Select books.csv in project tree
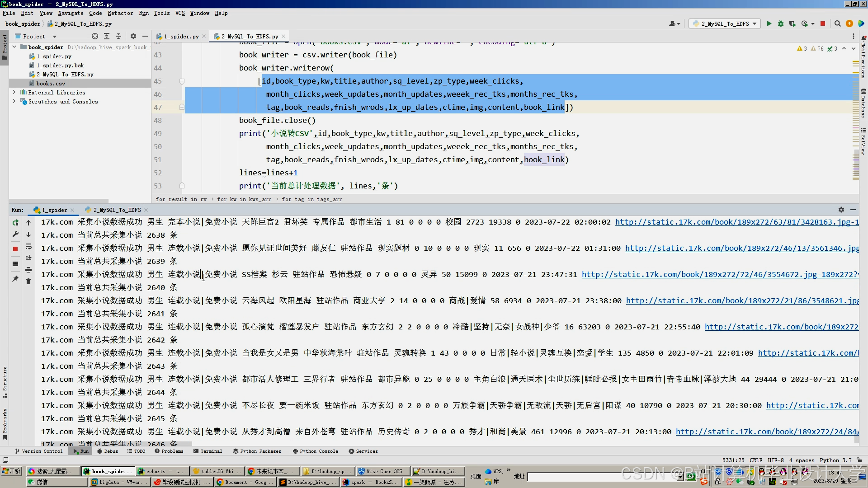 tap(51, 83)
